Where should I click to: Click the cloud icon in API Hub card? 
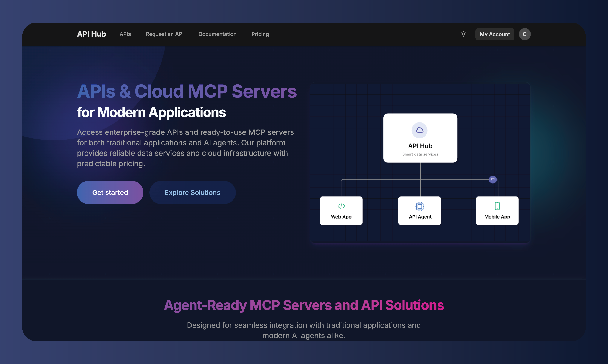point(419,130)
